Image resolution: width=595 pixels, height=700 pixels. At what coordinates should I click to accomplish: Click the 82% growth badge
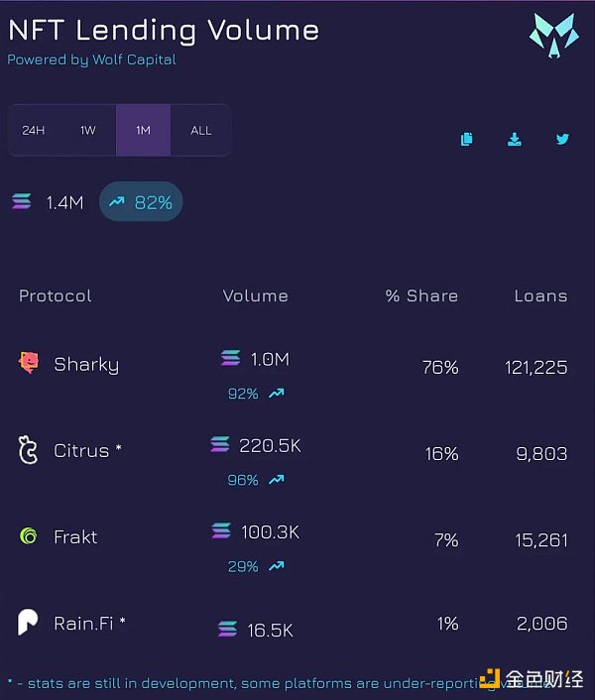pos(141,202)
